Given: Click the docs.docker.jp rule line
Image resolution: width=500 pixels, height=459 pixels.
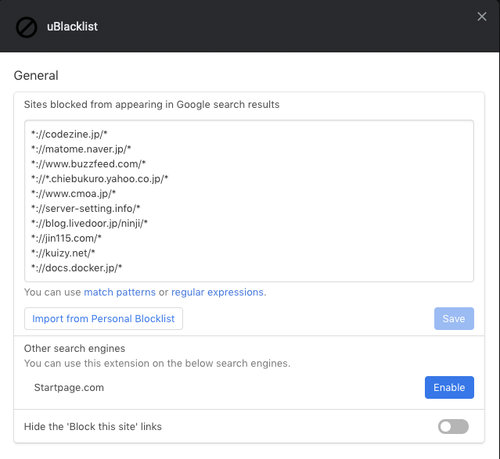Looking at the screenshot, I should point(77,268).
